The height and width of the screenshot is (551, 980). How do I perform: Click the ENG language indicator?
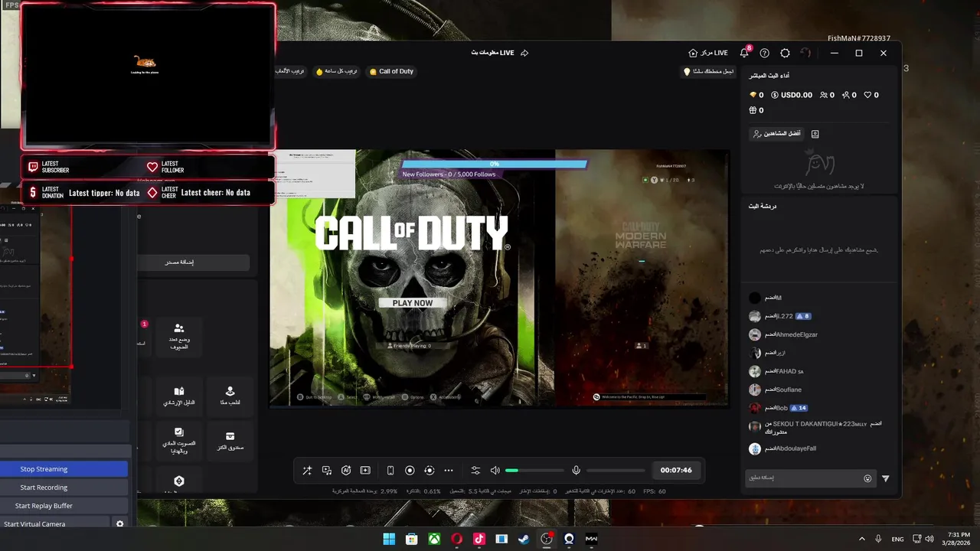pyautogui.click(x=898, y=539)
